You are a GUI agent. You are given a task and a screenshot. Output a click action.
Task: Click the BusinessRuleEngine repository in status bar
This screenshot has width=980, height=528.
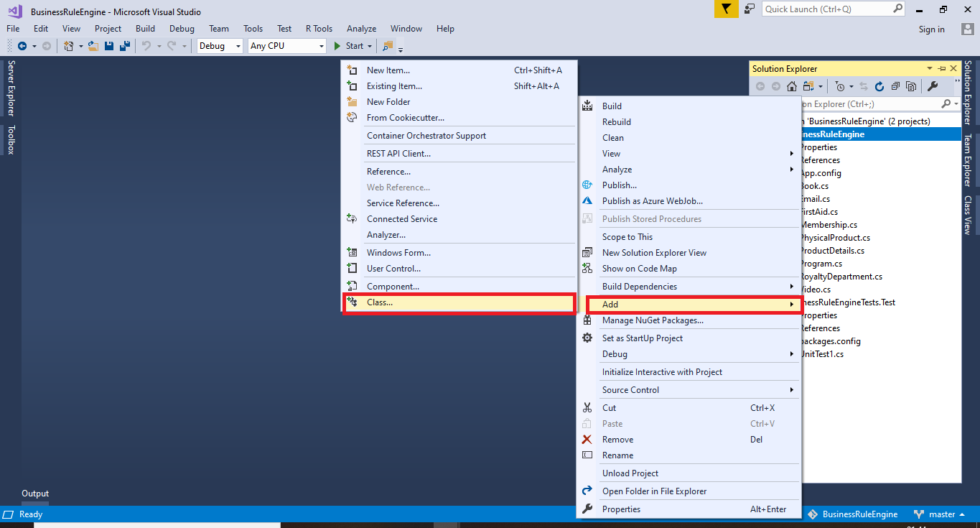853,514
